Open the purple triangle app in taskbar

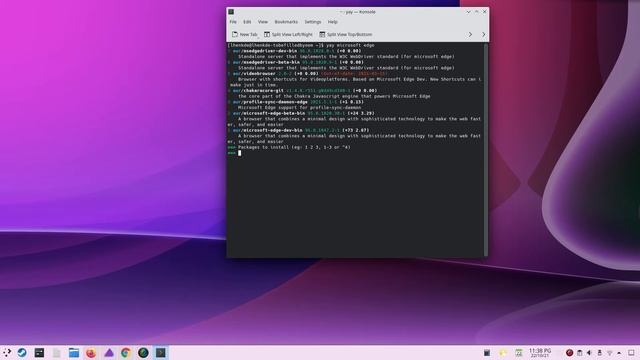(x=109, y=353)
